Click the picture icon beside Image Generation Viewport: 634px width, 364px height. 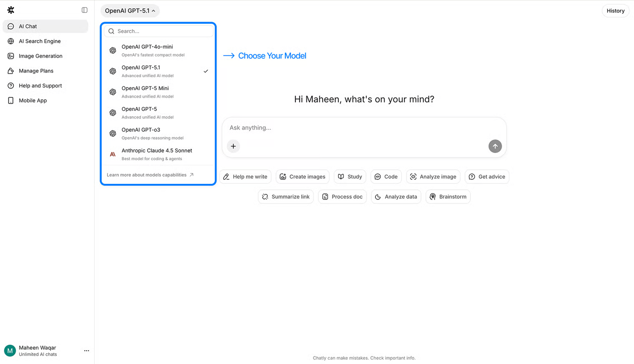point(11,56)
